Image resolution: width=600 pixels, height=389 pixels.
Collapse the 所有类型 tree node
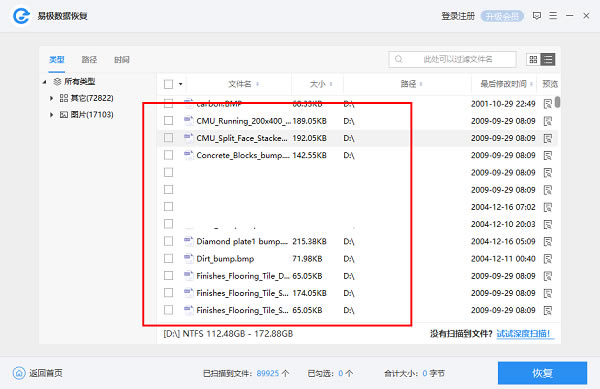(45, 82)
